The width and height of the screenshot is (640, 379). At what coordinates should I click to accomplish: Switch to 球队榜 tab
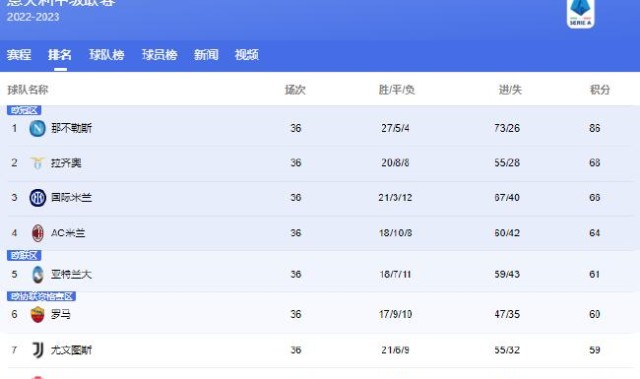tap(107, 55)
